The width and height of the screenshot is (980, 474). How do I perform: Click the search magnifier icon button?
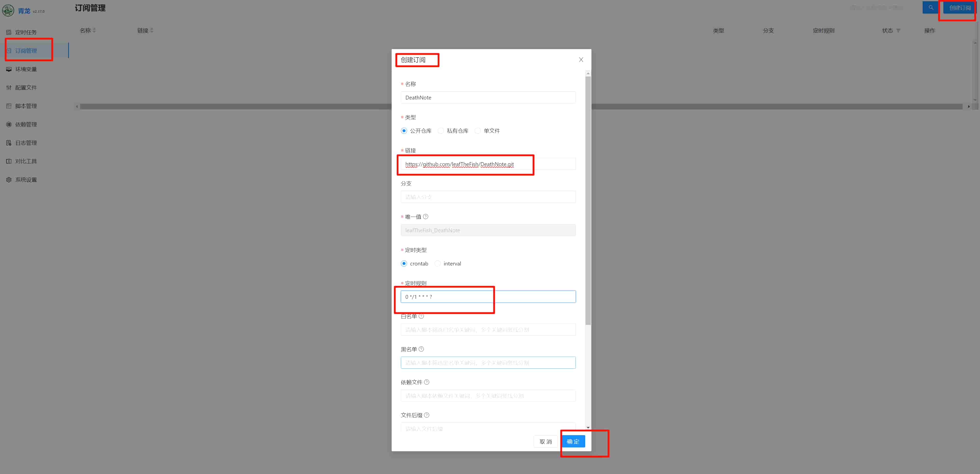pyautogui.click(x=931, y=8)
